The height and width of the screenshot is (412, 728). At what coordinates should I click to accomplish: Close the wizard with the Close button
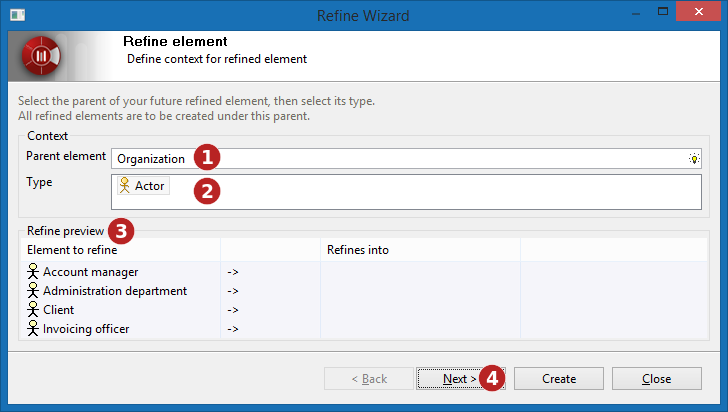coord(656,379)
